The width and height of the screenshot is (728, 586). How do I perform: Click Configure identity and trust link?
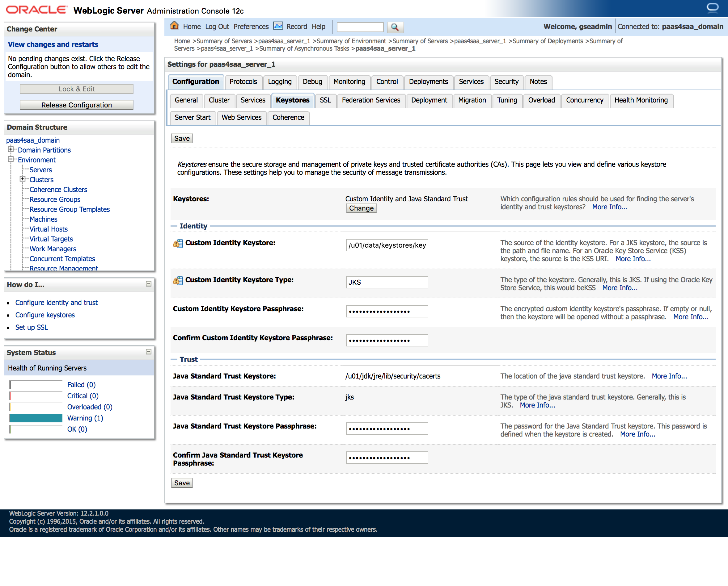click(57, 303)
